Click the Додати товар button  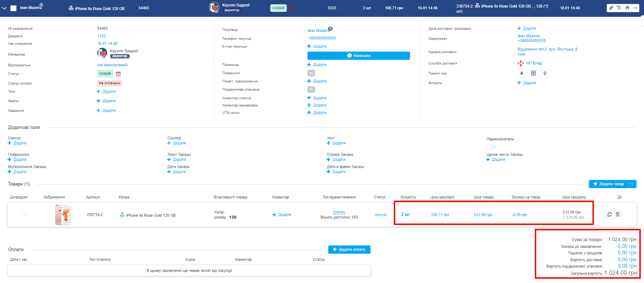point(609,184)
